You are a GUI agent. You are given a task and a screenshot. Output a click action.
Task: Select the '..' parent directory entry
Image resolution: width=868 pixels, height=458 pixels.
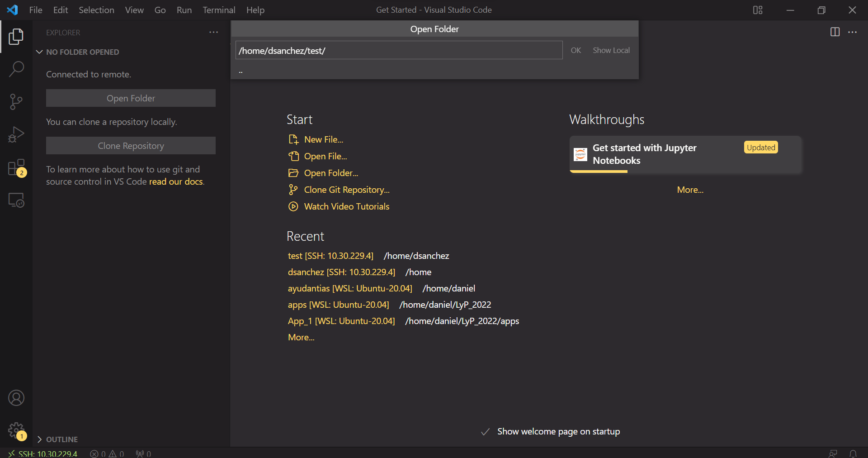coord(434,71)
